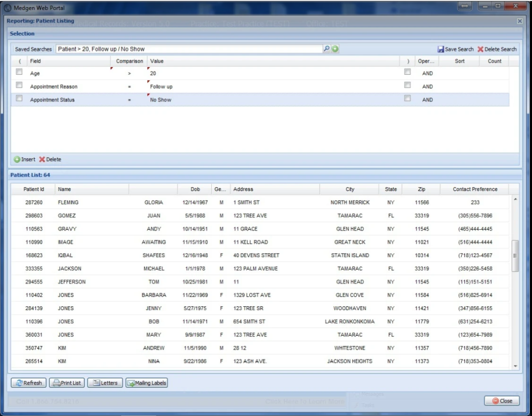Viewport: 532px width, 416px height.
Task: Check the right checkbox on Appointment Status row
Action: 407,98
